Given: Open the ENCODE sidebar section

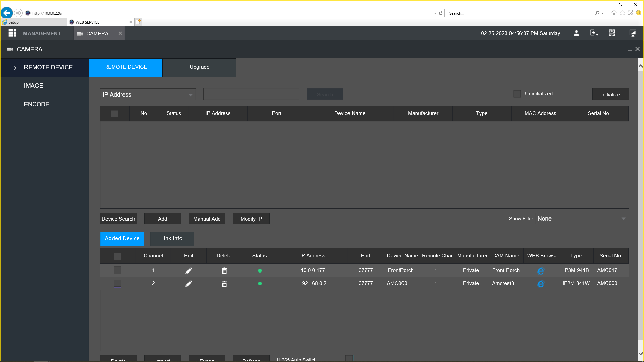Looking at the screenshot, I should pos(37,104).
